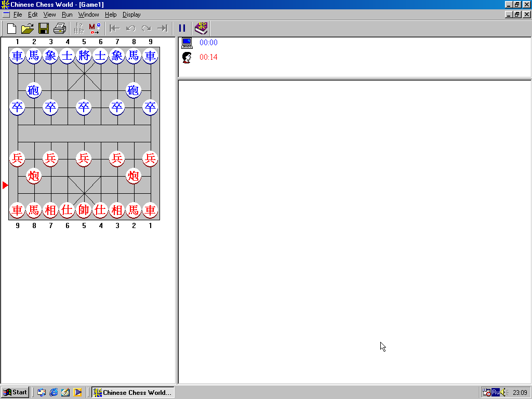This screenshot has width=532, height=399.
Task: Click the blue left cannon 砲 on top file 2
Action: point(34,90)
